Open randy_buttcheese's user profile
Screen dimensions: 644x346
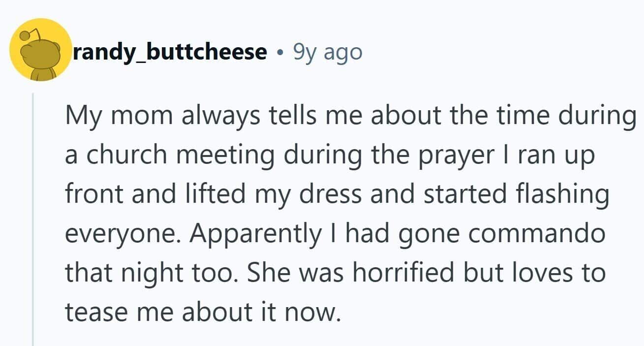tap(170, 51)
